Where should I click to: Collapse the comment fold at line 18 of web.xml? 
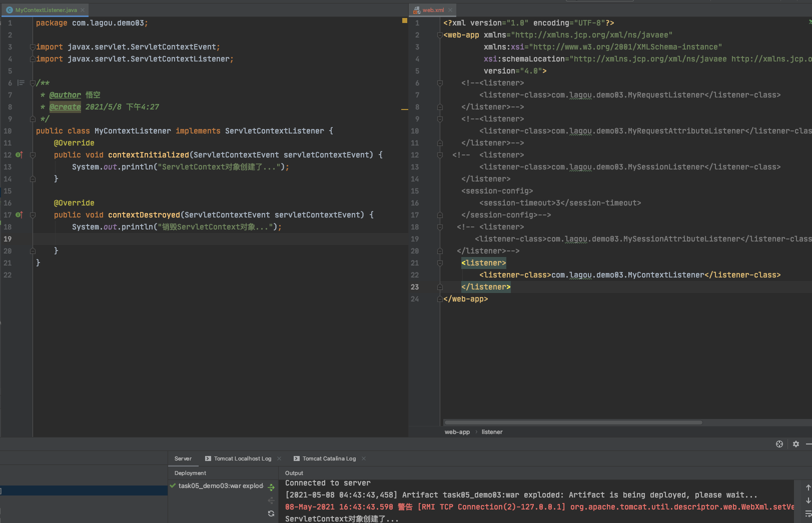pyautogui.click(x=440, y=227)
